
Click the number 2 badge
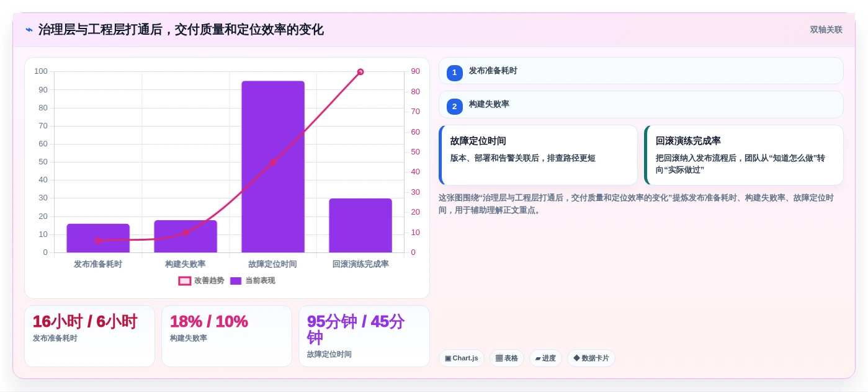[x=455, y=106]
